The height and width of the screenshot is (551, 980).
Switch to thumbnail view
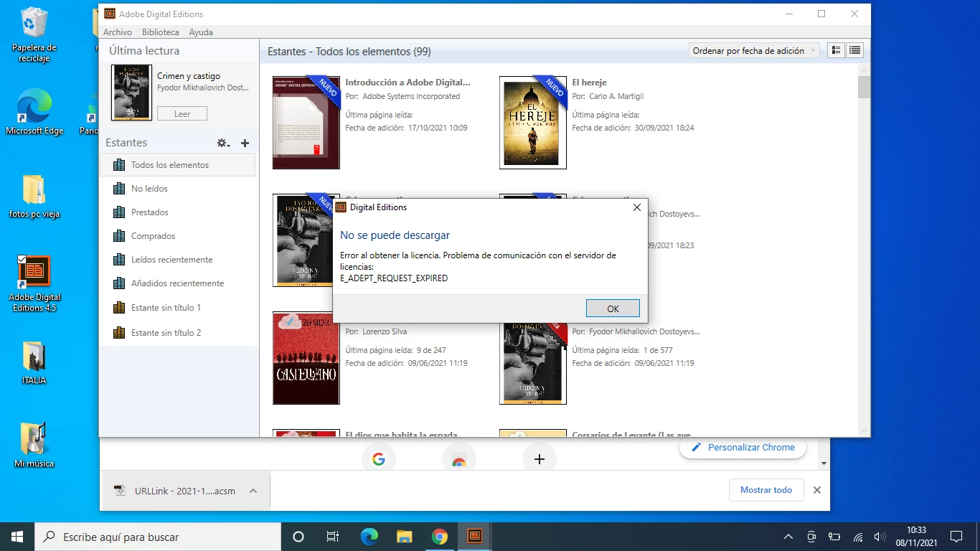coord(836,50)
